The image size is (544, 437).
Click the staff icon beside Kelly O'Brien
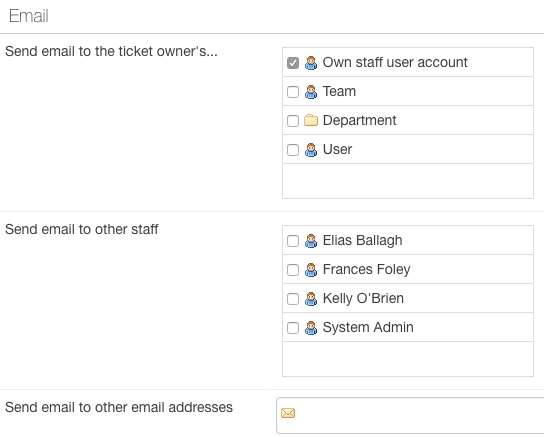[x=311, y=299]
